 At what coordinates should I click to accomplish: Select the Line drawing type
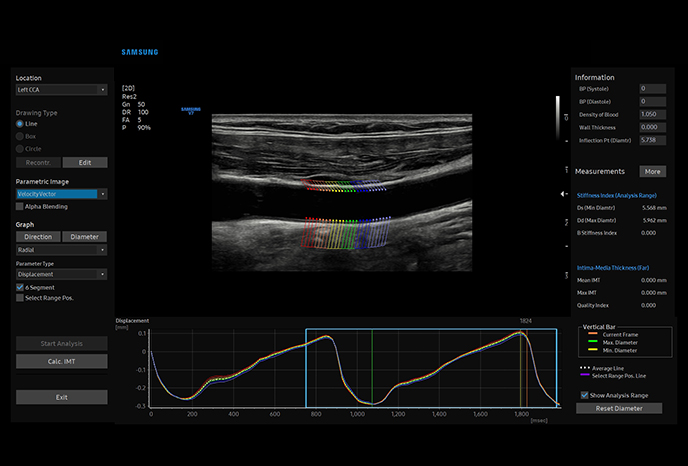click(x=20, y=123)
